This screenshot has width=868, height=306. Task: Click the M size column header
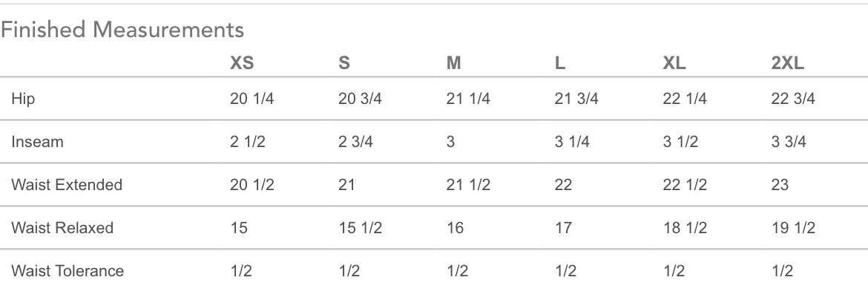click(x=454, y=64)
